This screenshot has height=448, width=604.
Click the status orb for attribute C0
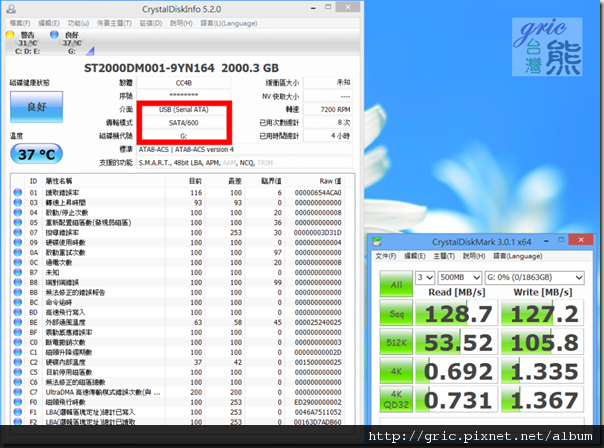click(x=18, y=342)
